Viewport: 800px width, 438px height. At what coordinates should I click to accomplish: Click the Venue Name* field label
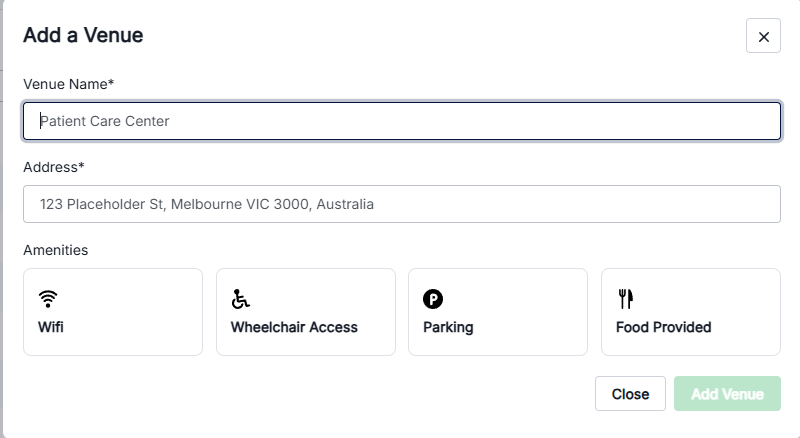pyautogui.click(x=68, y=84)
